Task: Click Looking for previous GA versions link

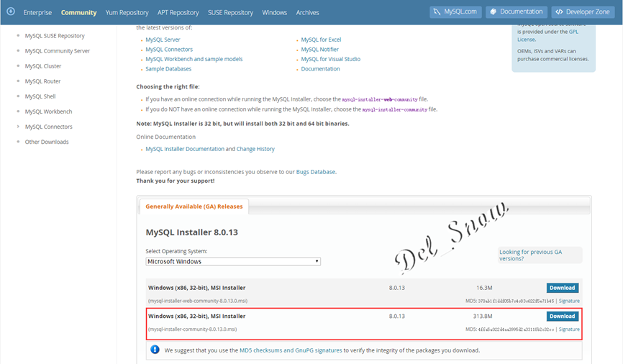Action: coord(530,255)
